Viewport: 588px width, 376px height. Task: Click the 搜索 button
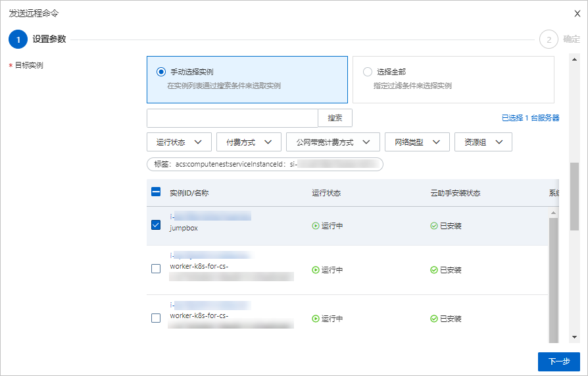point(335,118)
